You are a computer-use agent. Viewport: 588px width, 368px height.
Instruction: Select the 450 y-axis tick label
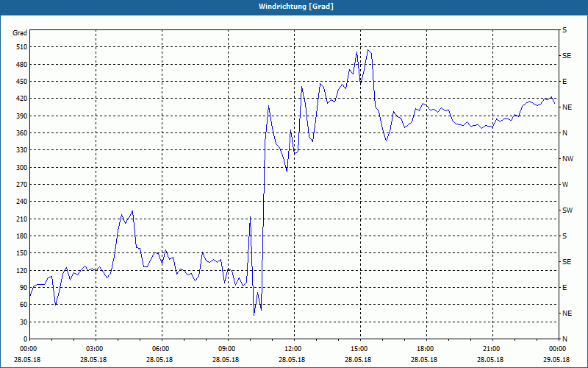22,82
